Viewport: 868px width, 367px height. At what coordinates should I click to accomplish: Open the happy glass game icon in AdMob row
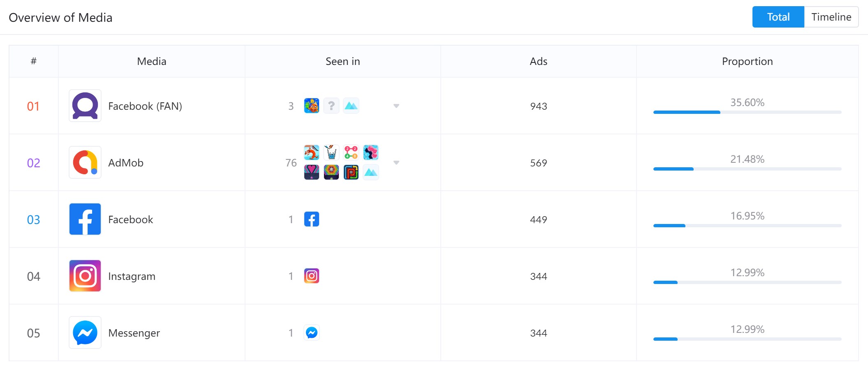coord(331,152)
